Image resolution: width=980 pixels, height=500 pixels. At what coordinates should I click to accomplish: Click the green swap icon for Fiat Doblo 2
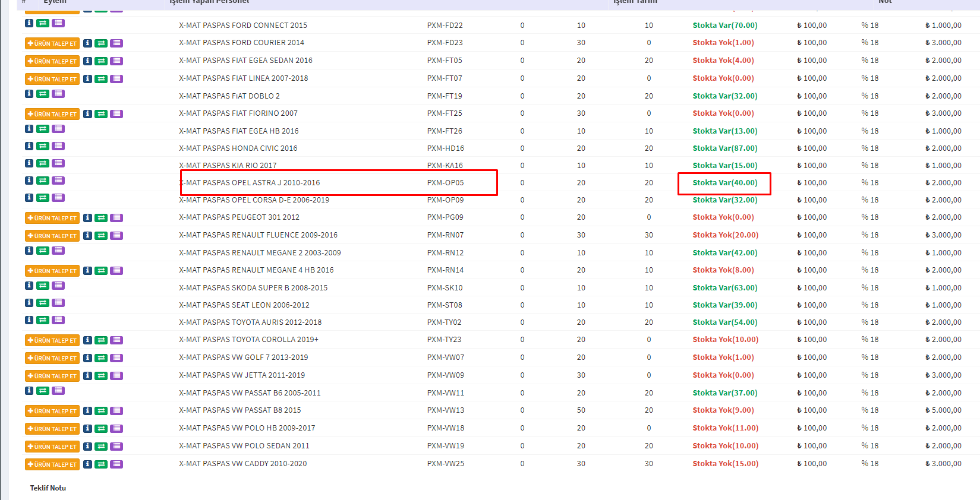[x=43, y=94]
